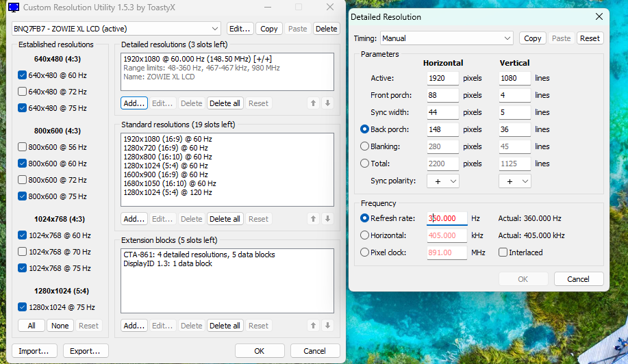Click move-down arrow in Detailed resolutions

coord(327,103)
